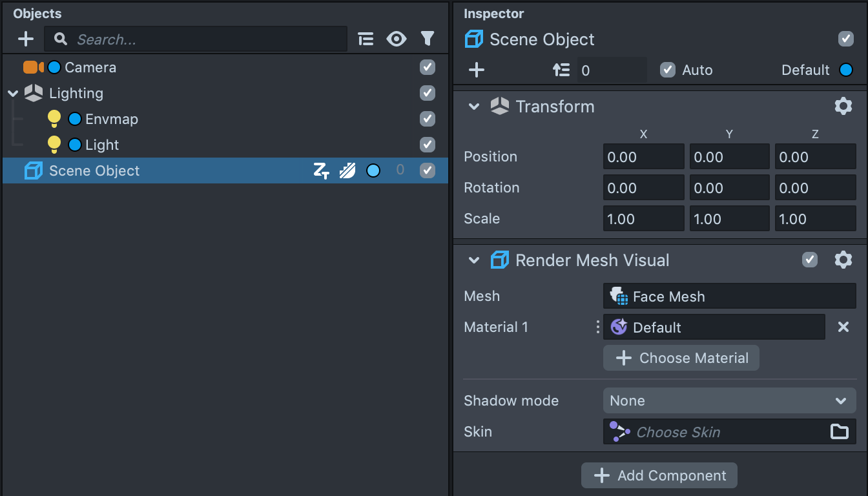Toggle the Render Mesh Visual component checkbox

point(809,260)
